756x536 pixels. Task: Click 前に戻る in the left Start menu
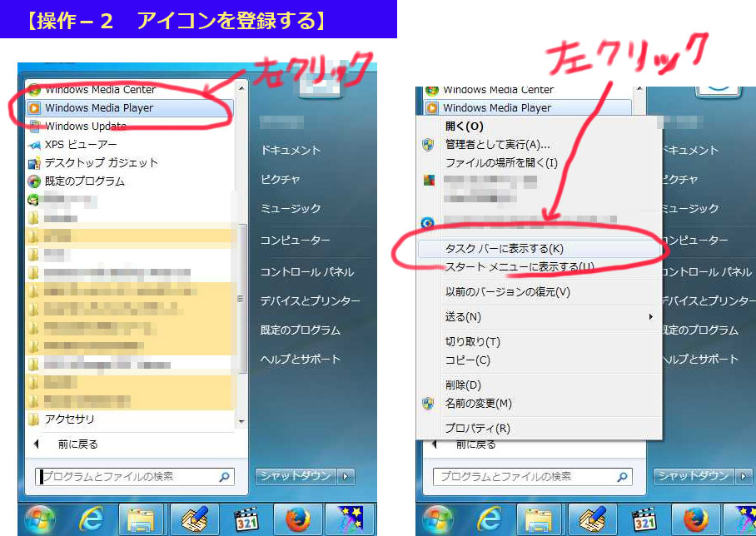point(77,444)
